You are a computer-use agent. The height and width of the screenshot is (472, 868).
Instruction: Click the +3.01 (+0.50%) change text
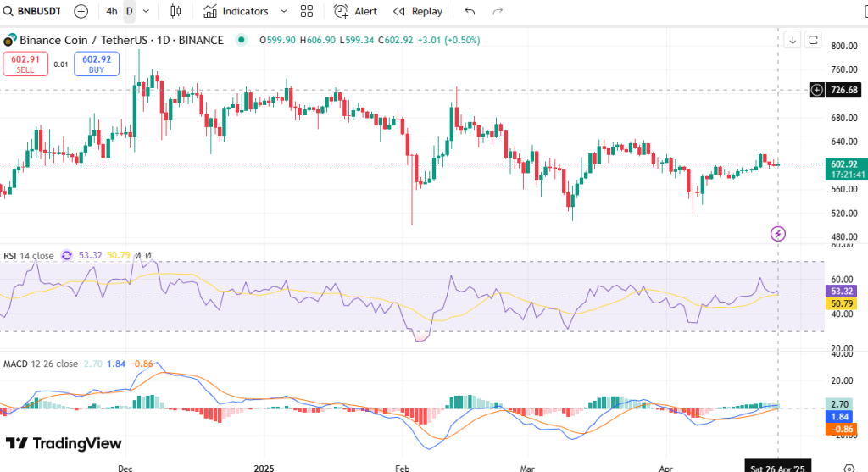[448, 40]
